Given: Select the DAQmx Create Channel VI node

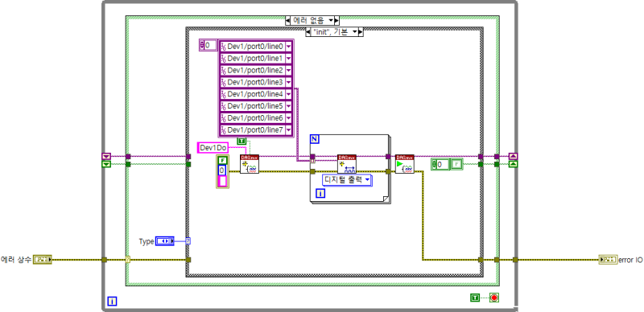Looking at the screenshot, I should [x=347, y=164].
